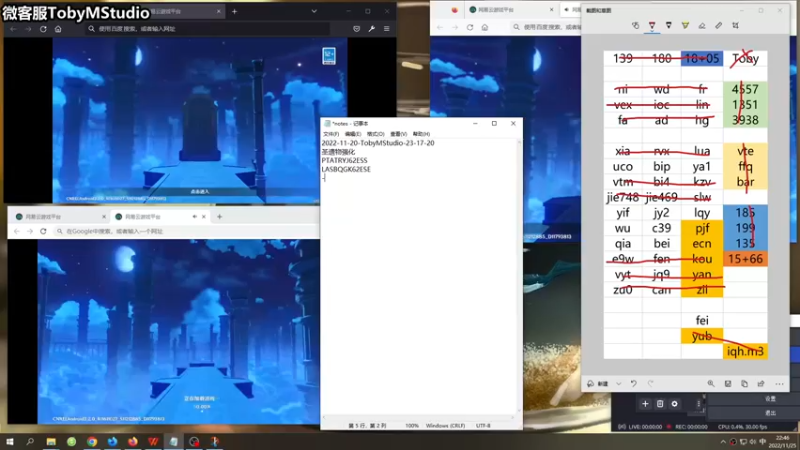Viewport: 800px width, 450px height.
Task: Reload page in bottom-left Chrome window
Action: point(43,232)
